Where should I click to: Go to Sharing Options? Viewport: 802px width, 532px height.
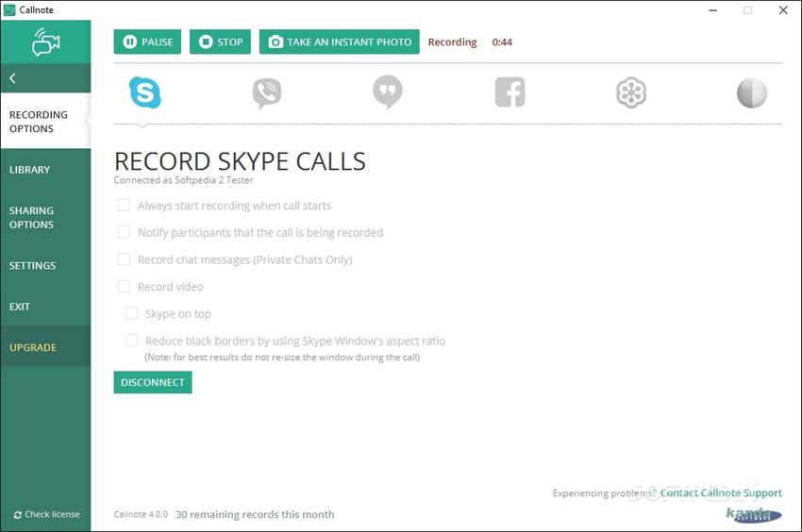pos(45,217)
